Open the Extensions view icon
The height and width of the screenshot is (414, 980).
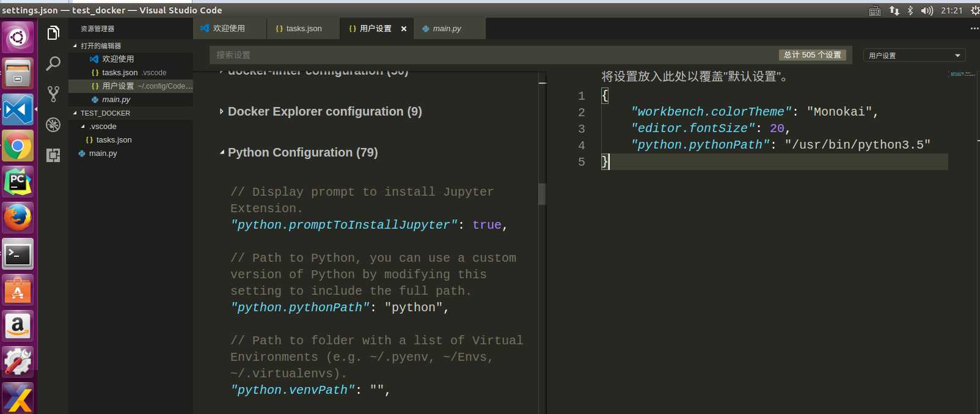tap(53, 155)
